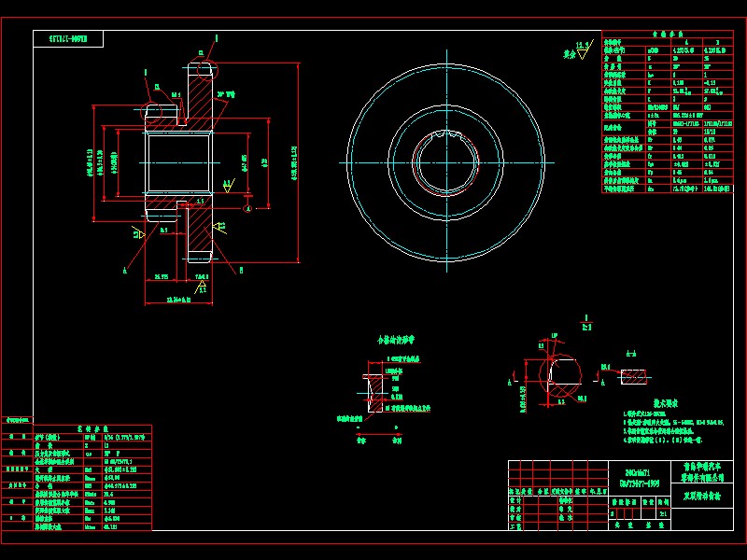Screen dimensions: 747x560
Task: Click the overall outer diameter dimension line
Action: (x=298, y=162)
